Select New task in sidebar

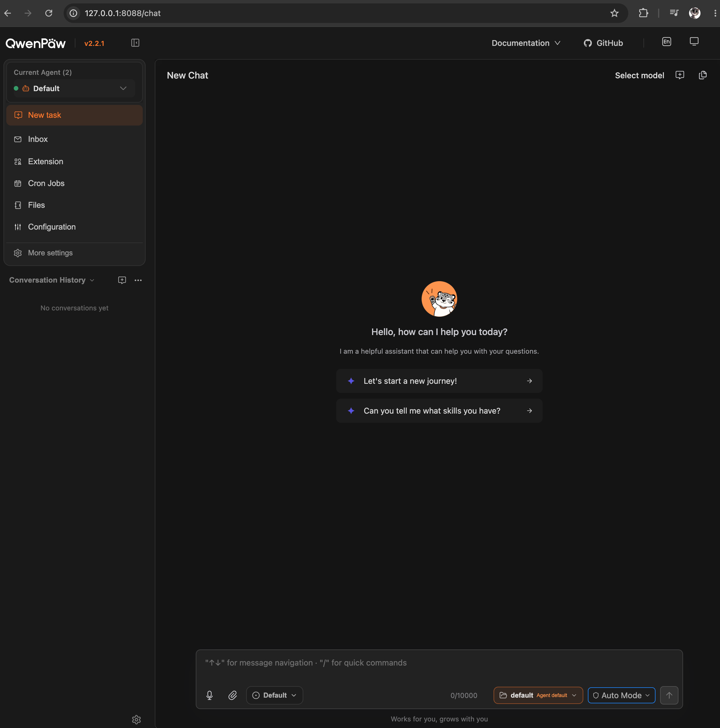pyautogui.click(x=75, y=115)
